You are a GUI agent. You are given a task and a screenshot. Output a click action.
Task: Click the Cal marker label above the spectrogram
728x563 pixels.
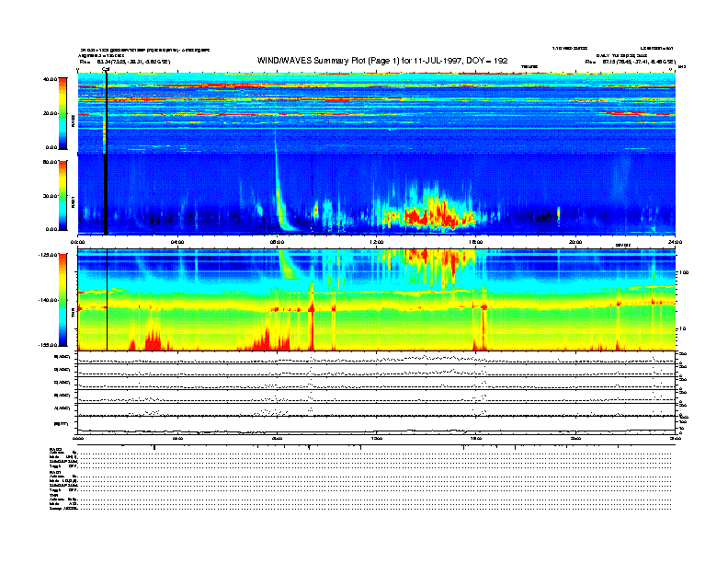pos(106,69)
